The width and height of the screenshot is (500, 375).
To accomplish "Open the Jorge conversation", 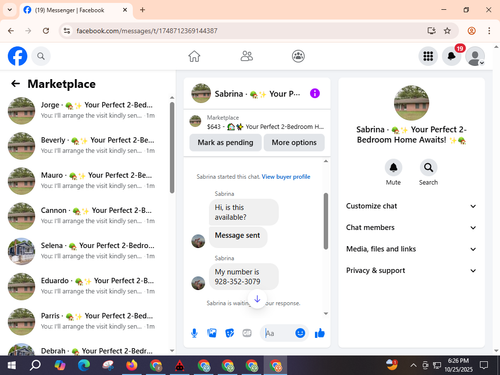I will coord(85,110).
